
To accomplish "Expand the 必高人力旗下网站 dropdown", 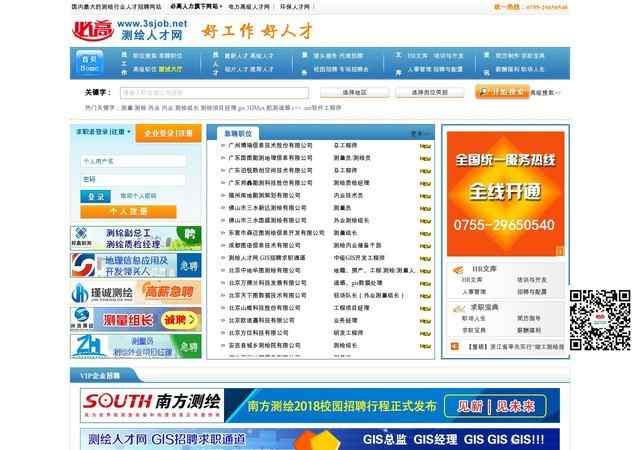I will pyautogui.click(x=196, y=7).
